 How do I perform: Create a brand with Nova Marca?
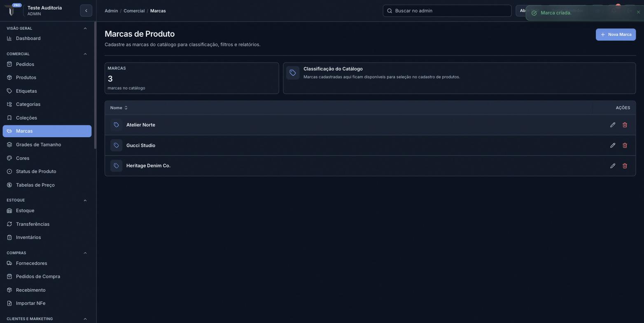coord(616,35)
